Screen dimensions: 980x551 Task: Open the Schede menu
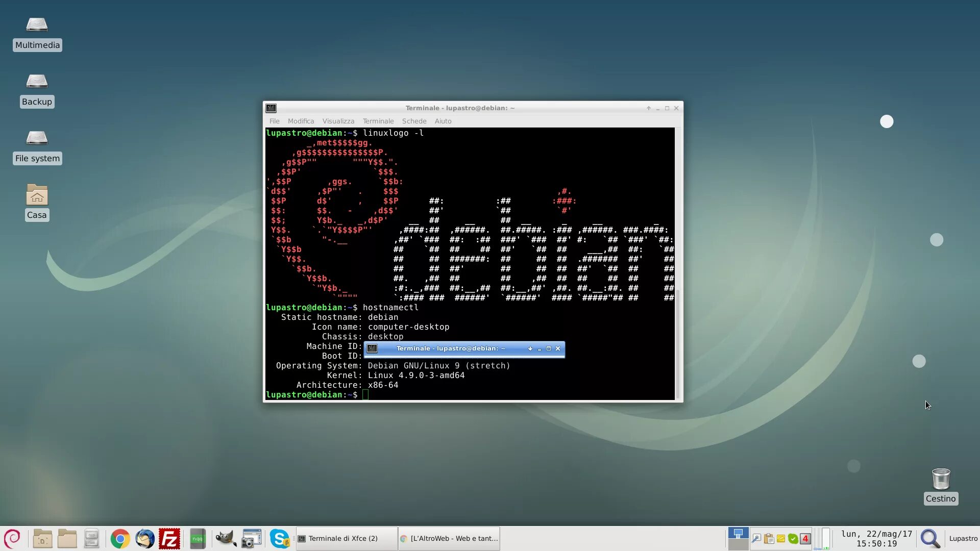414,121
